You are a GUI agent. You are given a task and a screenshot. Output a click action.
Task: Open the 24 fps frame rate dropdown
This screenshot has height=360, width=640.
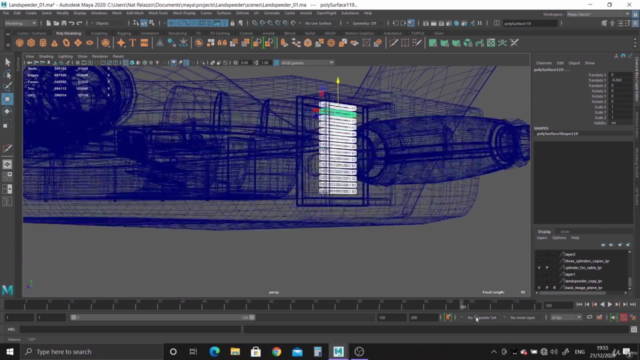(566, 317)
